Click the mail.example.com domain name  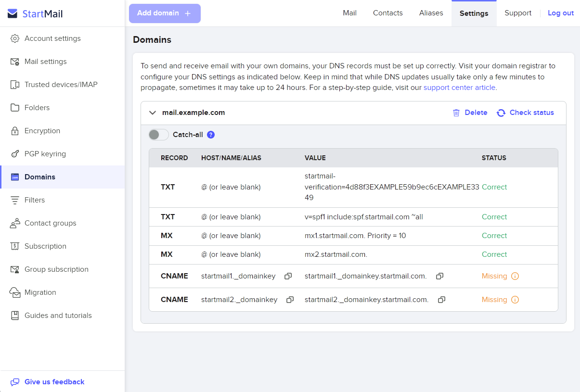point(193,113)
